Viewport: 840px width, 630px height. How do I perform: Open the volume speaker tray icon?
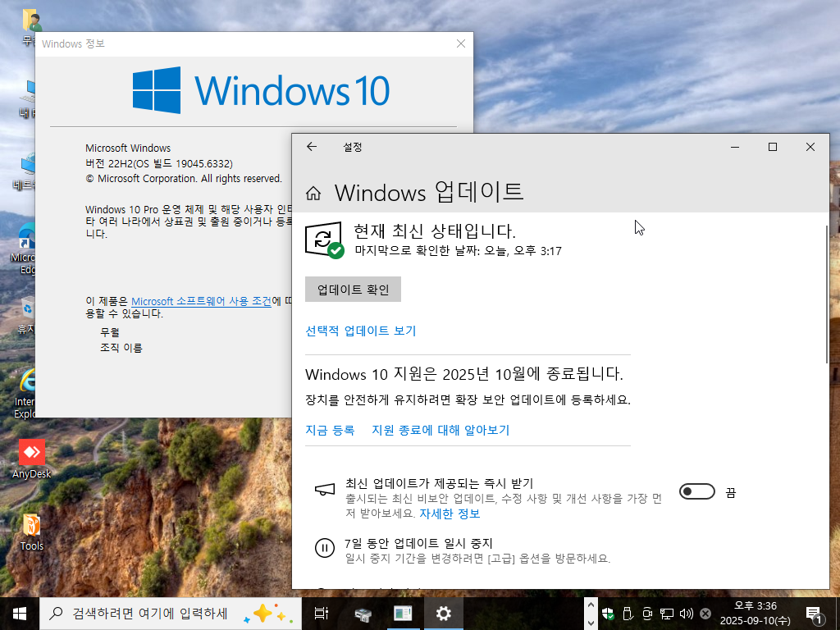click(x=687, y=614)
